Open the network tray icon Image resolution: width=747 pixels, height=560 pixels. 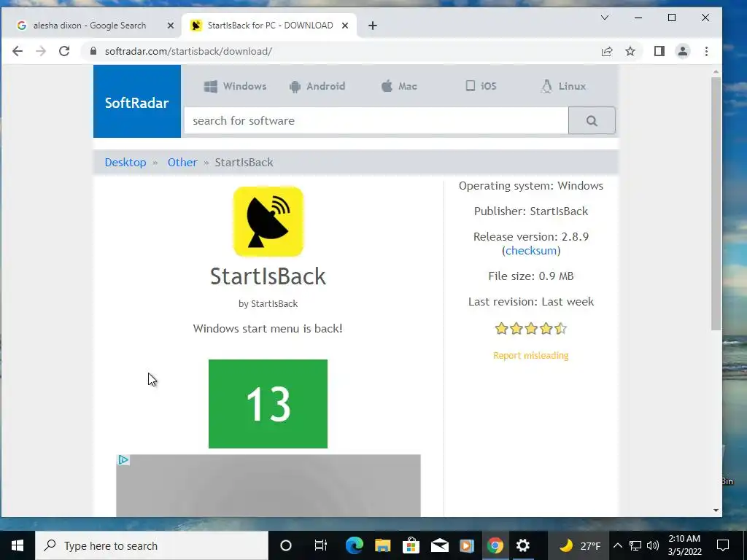[x=635, y=545]
